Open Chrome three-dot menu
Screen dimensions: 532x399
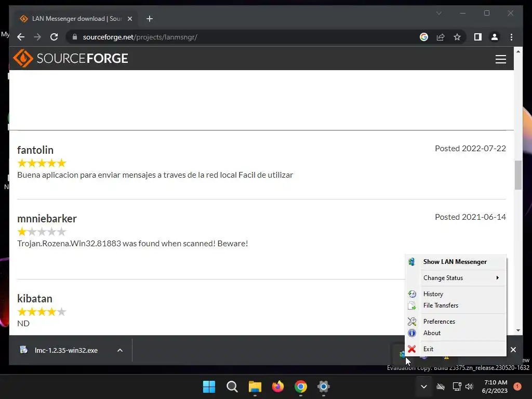click(x=511, y=37)
